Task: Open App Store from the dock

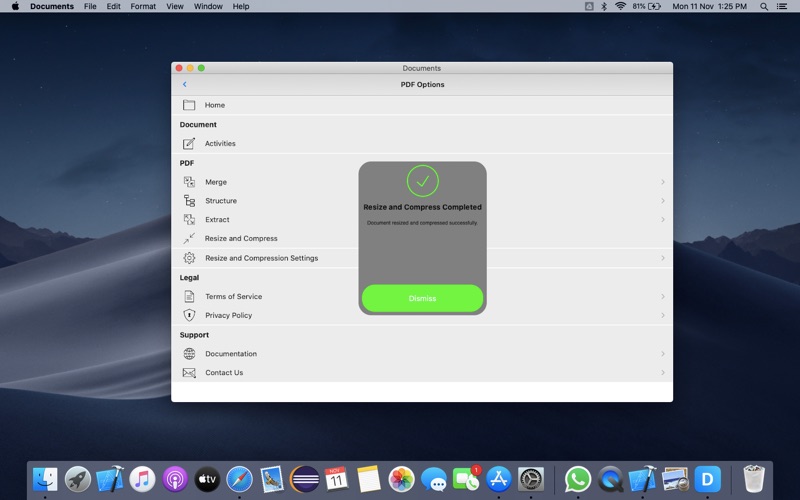Action: pos(498,480)
